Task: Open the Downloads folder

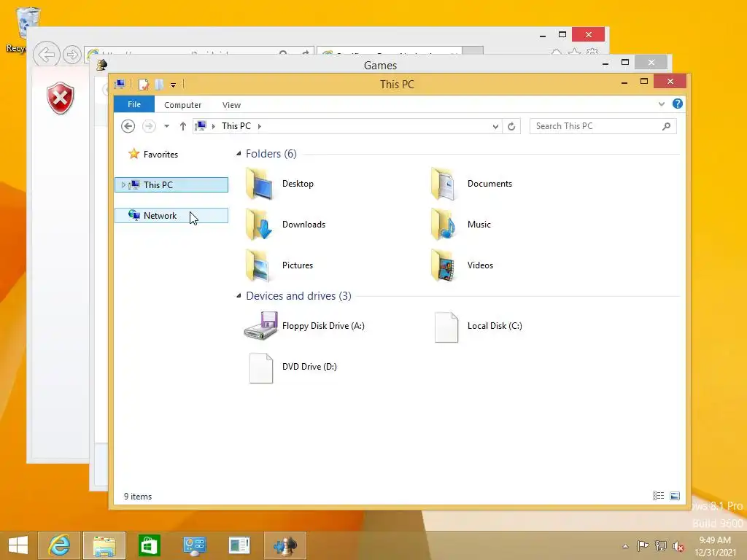Action: (286, 225)
